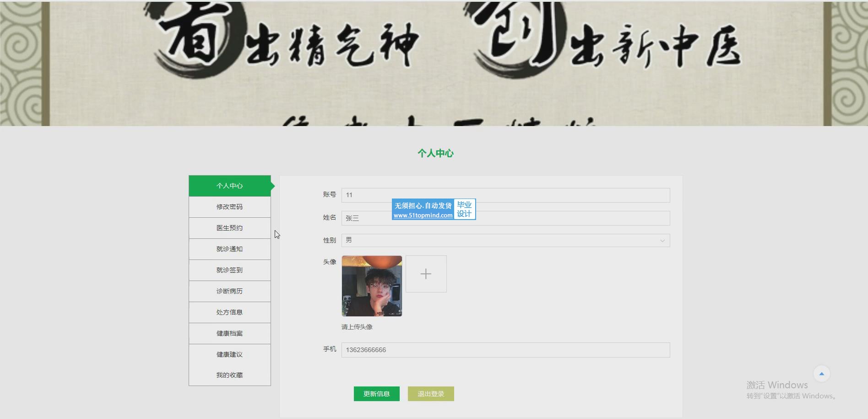Click the scroll-to-top arrow icon
This screenshot has height=419, width=868.
(x=821, y=374)
